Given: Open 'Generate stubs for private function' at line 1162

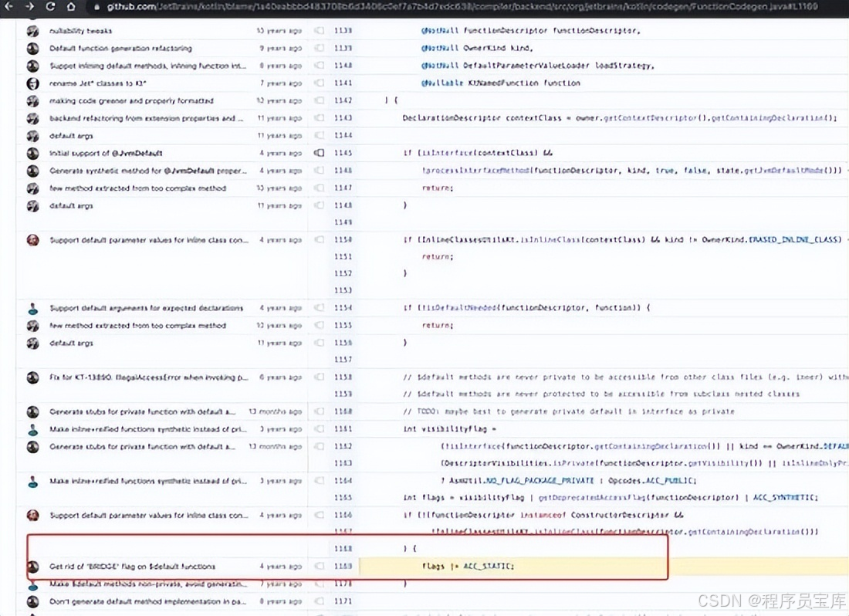Looking at the screenshot, I should pos(143,447).
